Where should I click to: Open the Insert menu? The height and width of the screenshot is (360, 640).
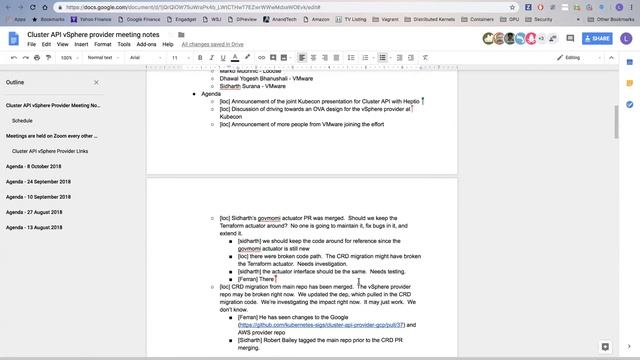coord(81,44)
